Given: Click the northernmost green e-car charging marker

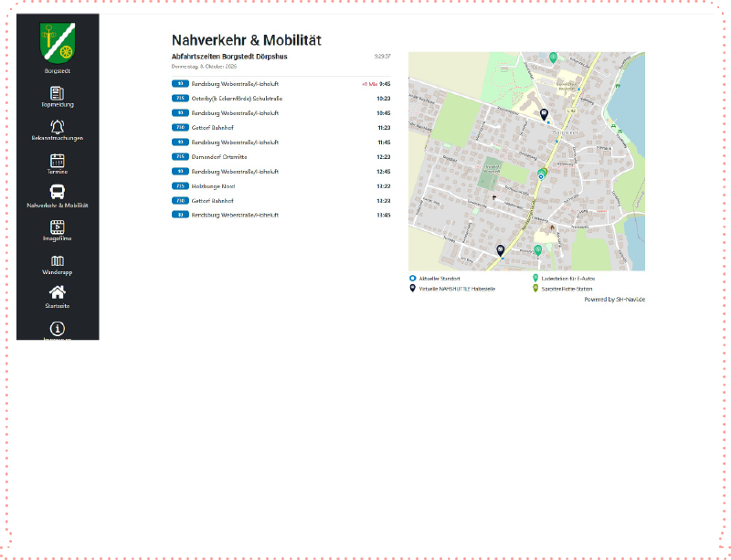Looking at the screenshot, I should click(553, 58).
